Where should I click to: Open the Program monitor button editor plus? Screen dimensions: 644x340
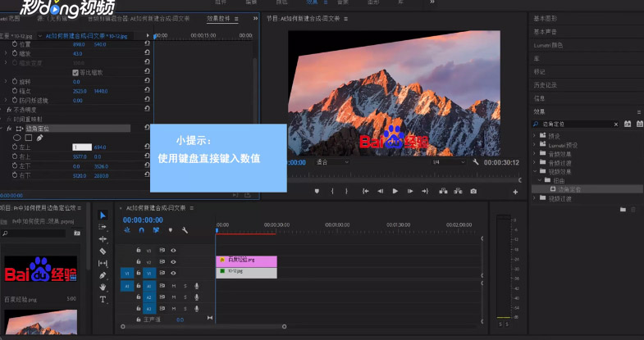[x=515, y=192]
